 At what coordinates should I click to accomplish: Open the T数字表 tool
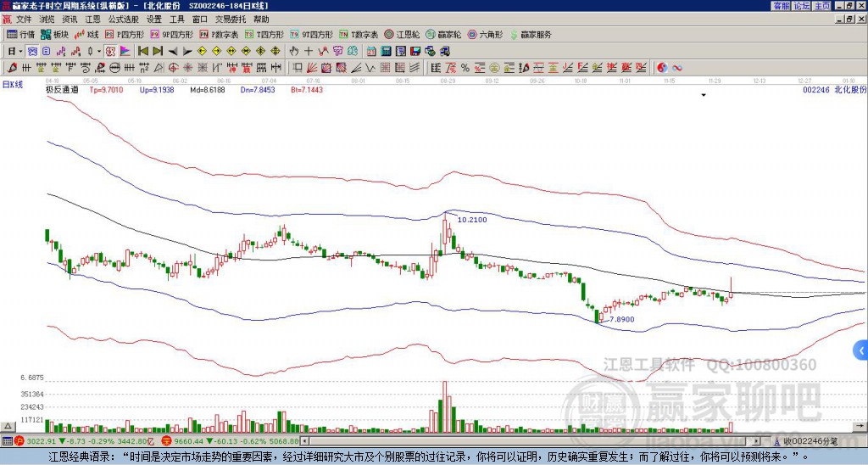pyautogui.click(x=359, y=34)
